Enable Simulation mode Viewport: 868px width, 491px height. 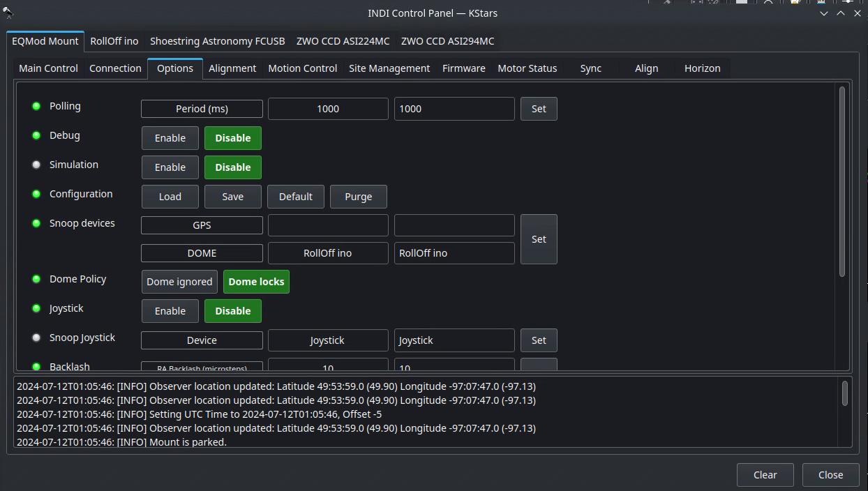click(170, 167)
